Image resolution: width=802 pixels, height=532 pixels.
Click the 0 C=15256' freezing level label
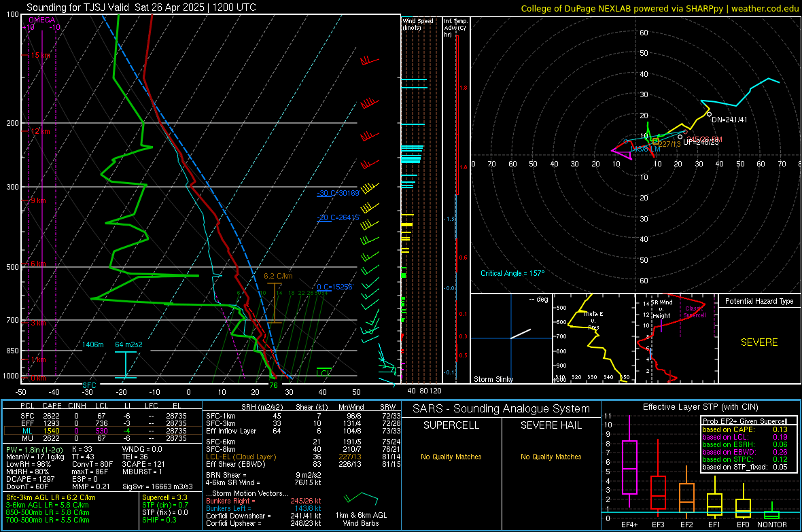tap(335, 287)
